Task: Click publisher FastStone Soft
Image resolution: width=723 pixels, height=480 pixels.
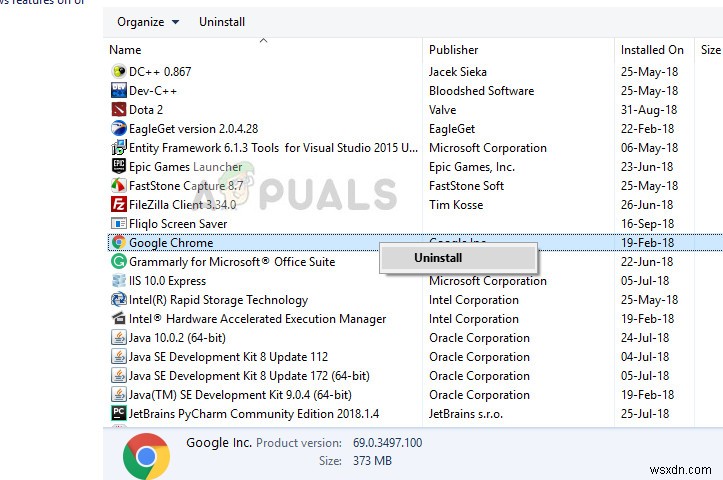Action: pyautogui.click(x=466, y=186)
